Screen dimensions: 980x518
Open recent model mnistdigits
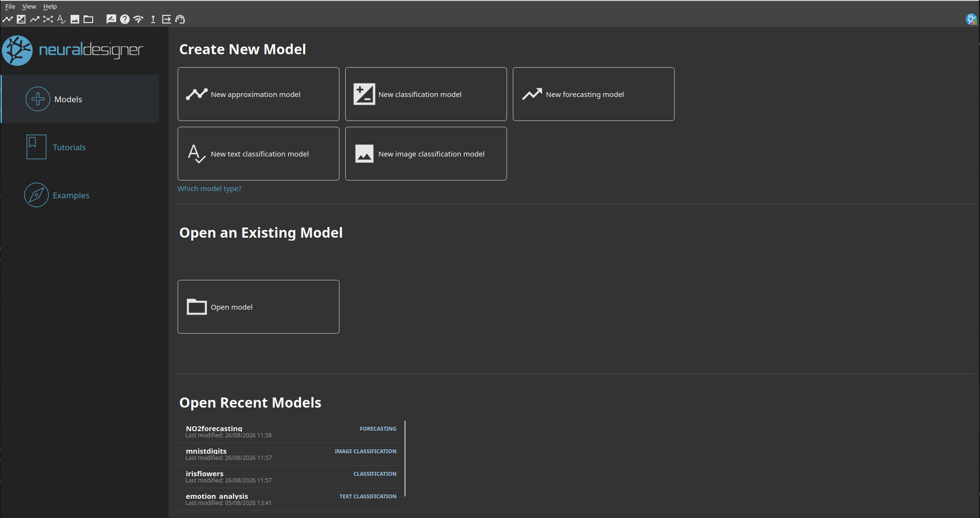coord(290,454)
